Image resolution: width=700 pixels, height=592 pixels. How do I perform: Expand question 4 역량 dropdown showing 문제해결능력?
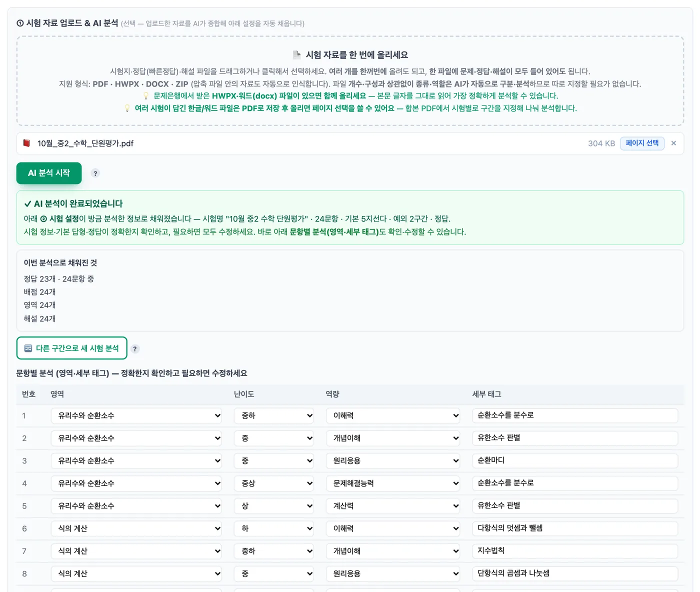pos(393,483)
